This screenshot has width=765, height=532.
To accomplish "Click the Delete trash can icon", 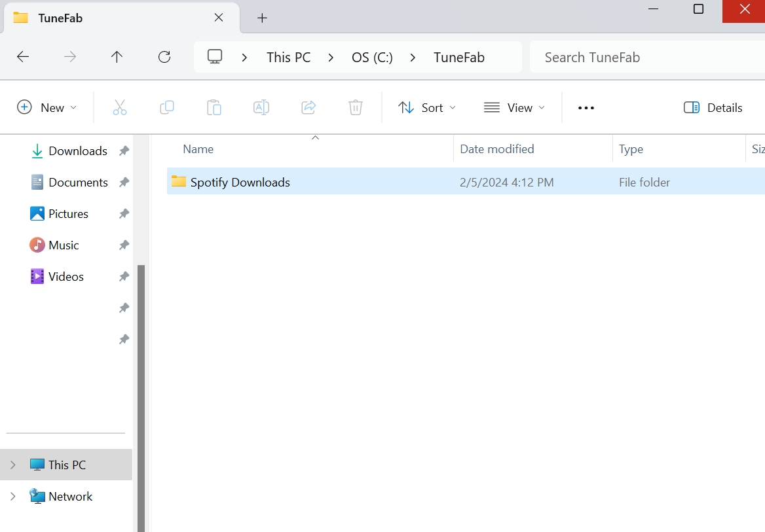I will click(356, 107).
